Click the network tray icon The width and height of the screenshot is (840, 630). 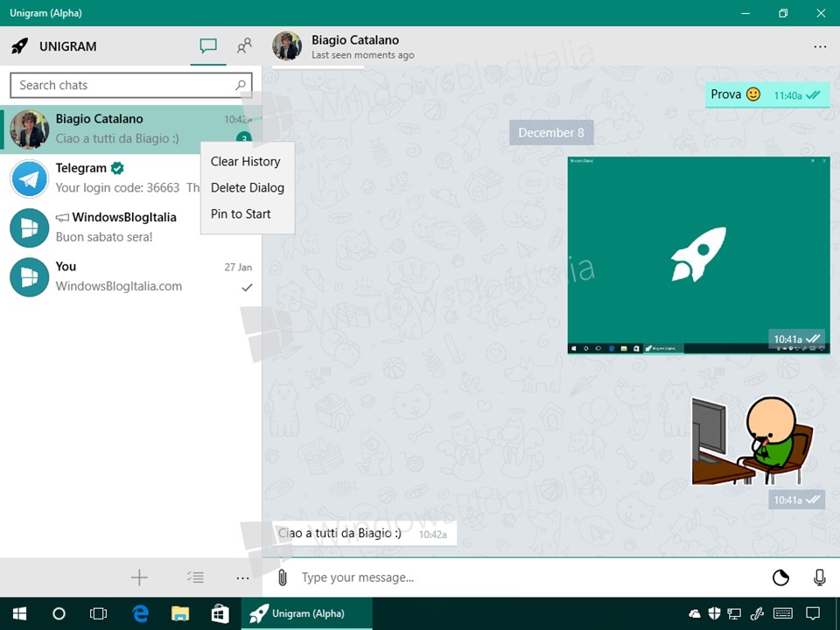click(734, 613)
